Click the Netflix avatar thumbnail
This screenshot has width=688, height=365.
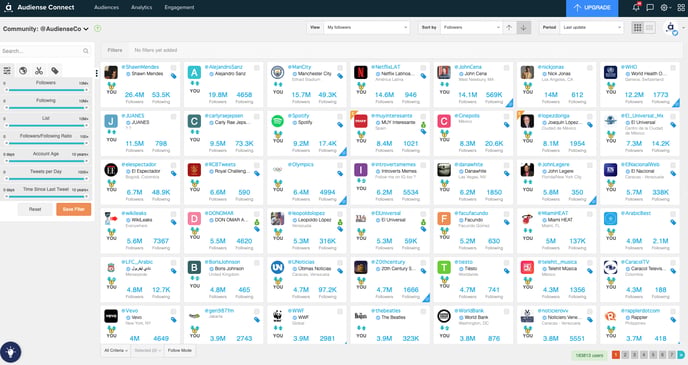click(x=361, y=72)
